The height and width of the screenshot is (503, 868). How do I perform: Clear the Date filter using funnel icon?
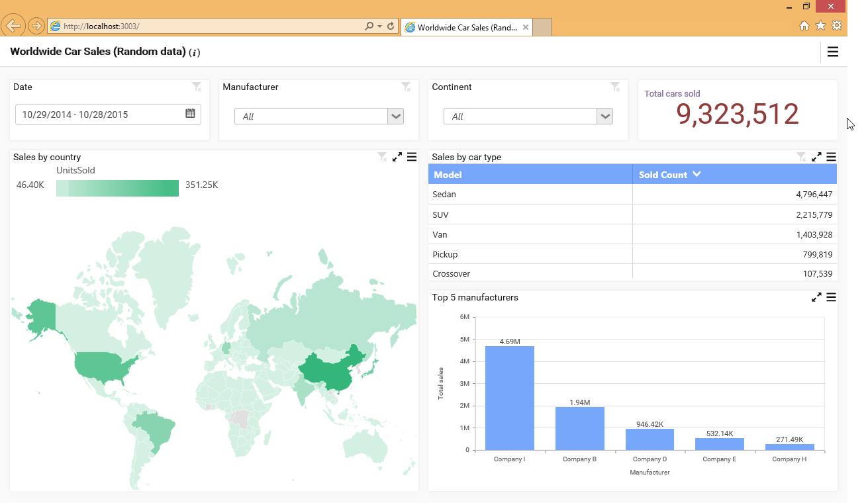(197, 87)
